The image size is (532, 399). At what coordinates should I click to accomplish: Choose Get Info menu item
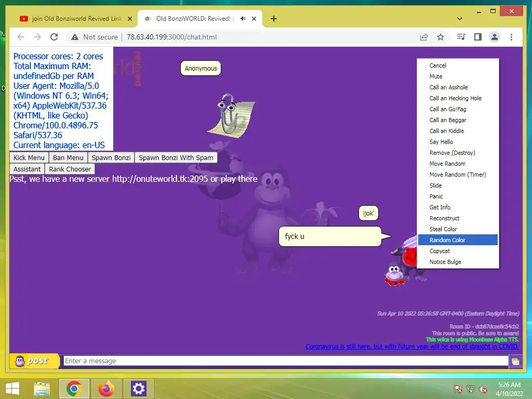[x=458, y=207]
